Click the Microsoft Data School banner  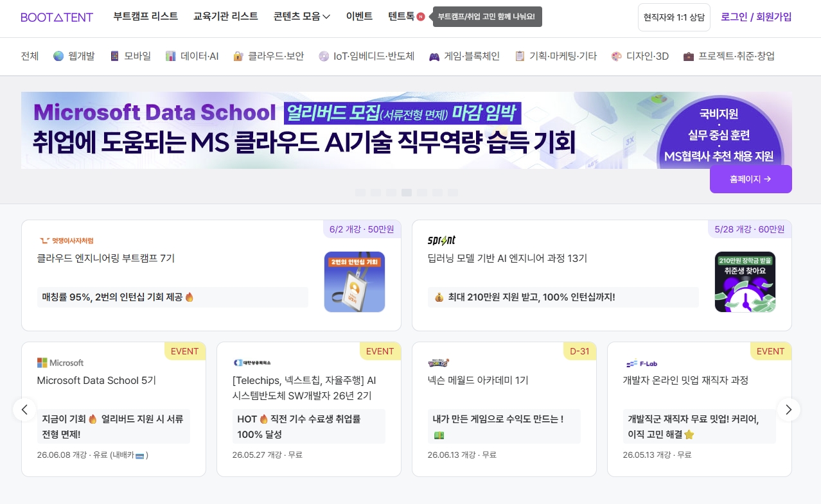tap(407, 130)
